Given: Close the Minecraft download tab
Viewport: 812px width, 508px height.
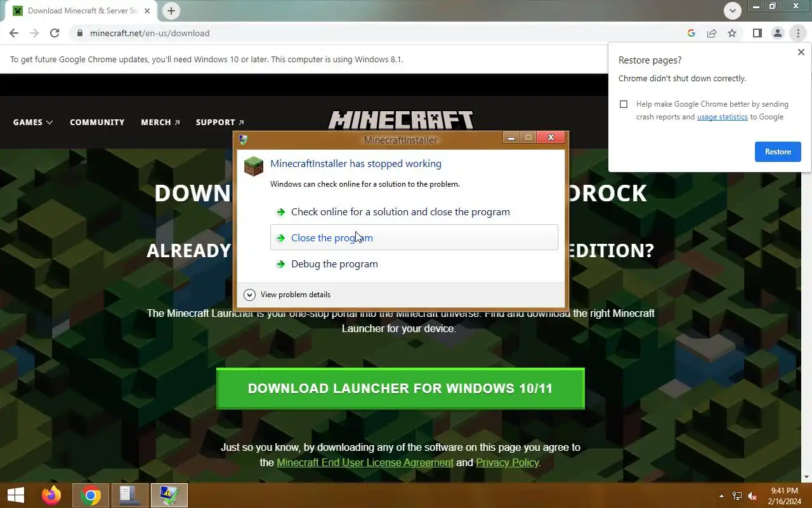Looking at the screenshot, I should (148, 11).
